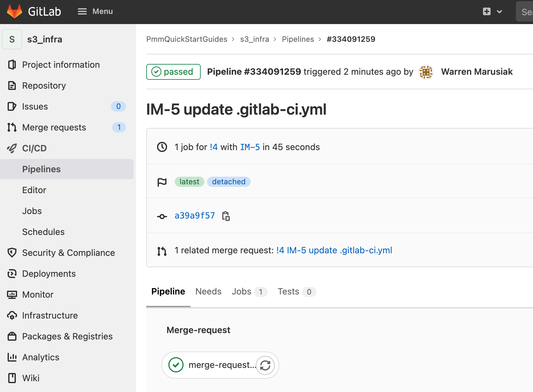Open Infrastructure via cloud icon

click(12, 315)
